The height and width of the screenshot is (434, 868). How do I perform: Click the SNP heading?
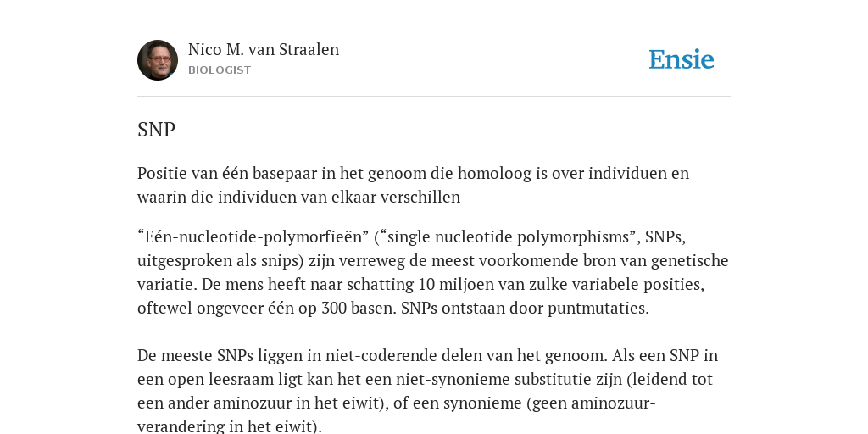pyautogui.click(x=157, y=130)
